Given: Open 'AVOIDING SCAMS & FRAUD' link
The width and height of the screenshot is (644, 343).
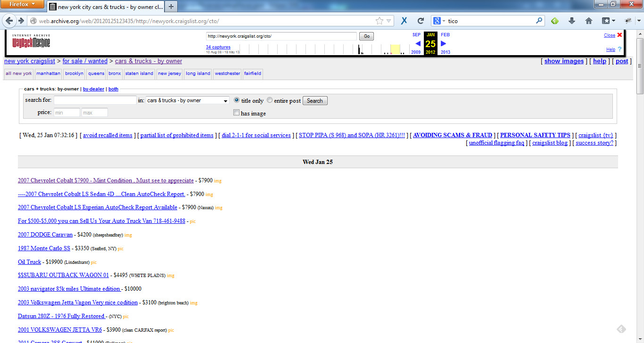Looking at the screenshot, I should click(x=453, y=135).
